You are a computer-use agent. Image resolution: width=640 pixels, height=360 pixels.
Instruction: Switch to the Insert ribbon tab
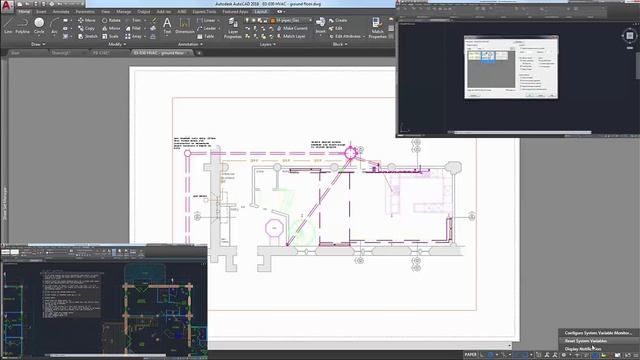coord(41,11)
